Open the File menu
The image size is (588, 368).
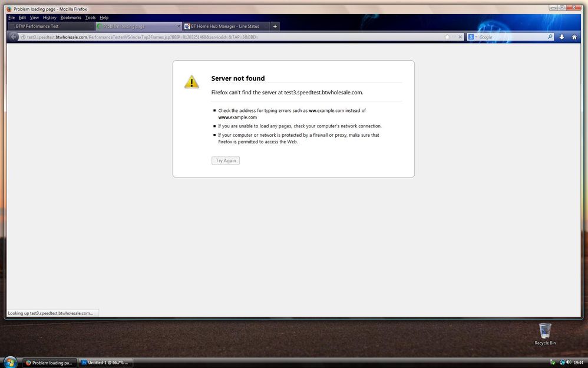pos(12,18)
